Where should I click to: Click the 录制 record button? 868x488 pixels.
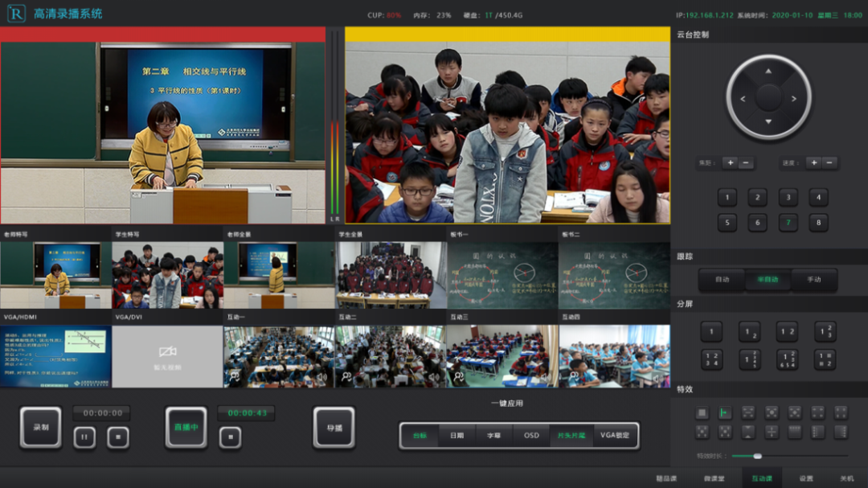[41, 427]
